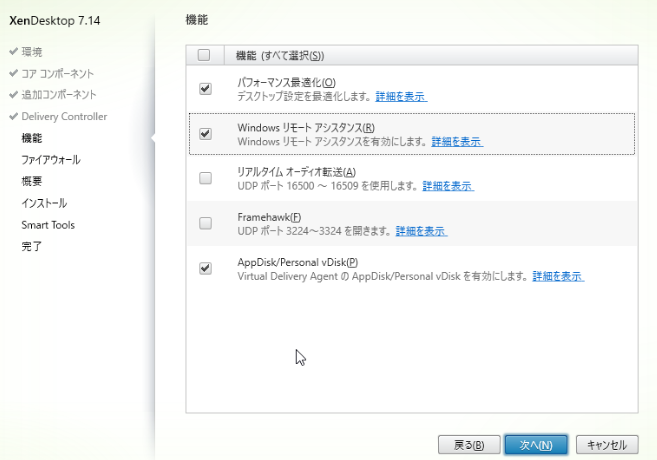Select インストール step in sidebar
Screen dimensions: 657x460
pos(44,203)
